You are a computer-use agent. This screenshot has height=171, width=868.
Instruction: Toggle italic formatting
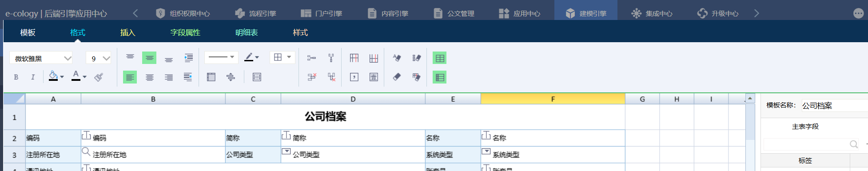click(x=33, y=77)
